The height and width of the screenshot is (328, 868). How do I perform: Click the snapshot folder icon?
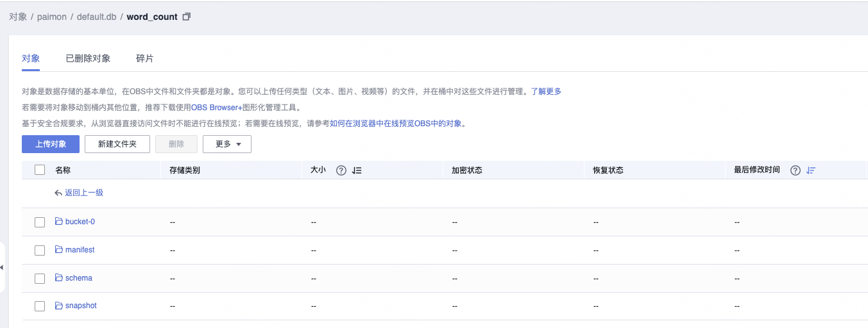[x=59, y=306]
